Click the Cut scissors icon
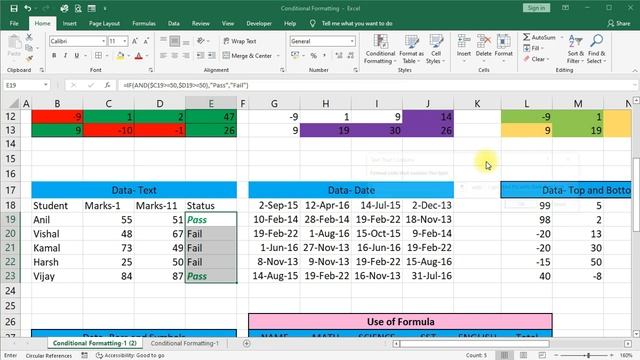This screenshot has width=640, height=360. tap(29, 37)
